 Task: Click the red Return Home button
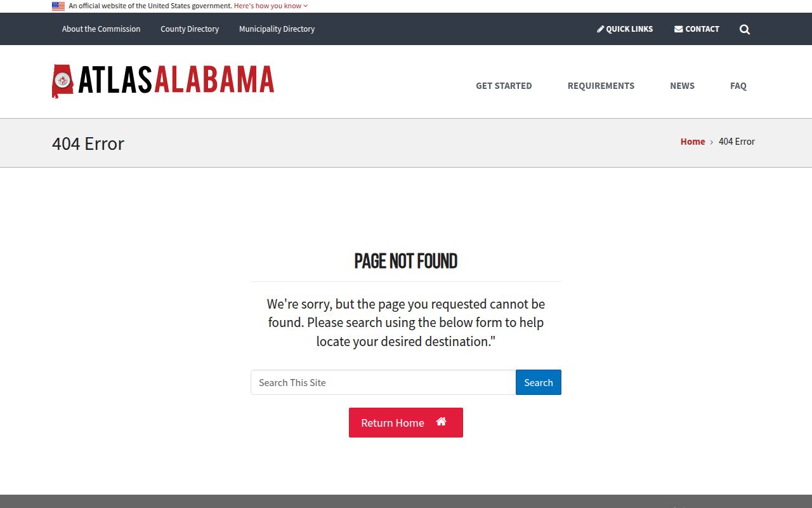(x=392, y=423)
